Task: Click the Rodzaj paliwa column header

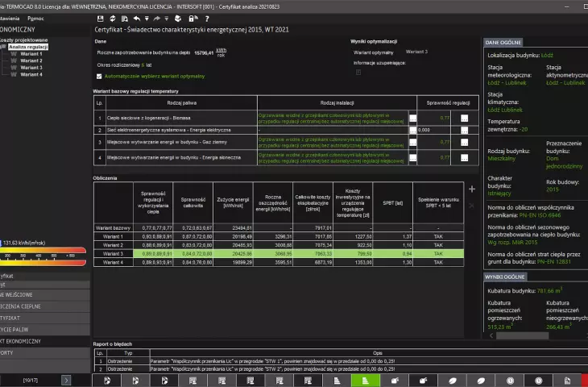Action: (182, 103)
